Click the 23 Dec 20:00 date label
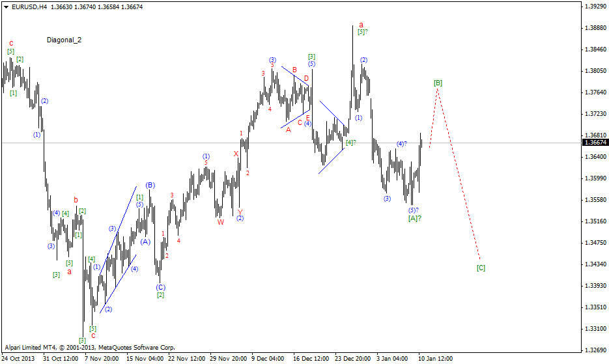 pos(354,359)
